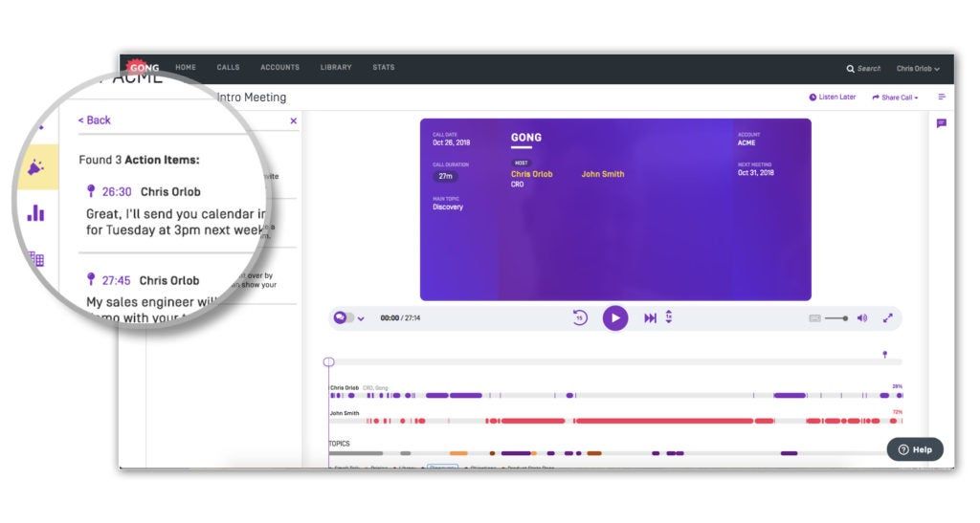Go Back from Action Items
The width and height of the screenshot is (980, 523).
pyautogui.click(x=95, y=120)
